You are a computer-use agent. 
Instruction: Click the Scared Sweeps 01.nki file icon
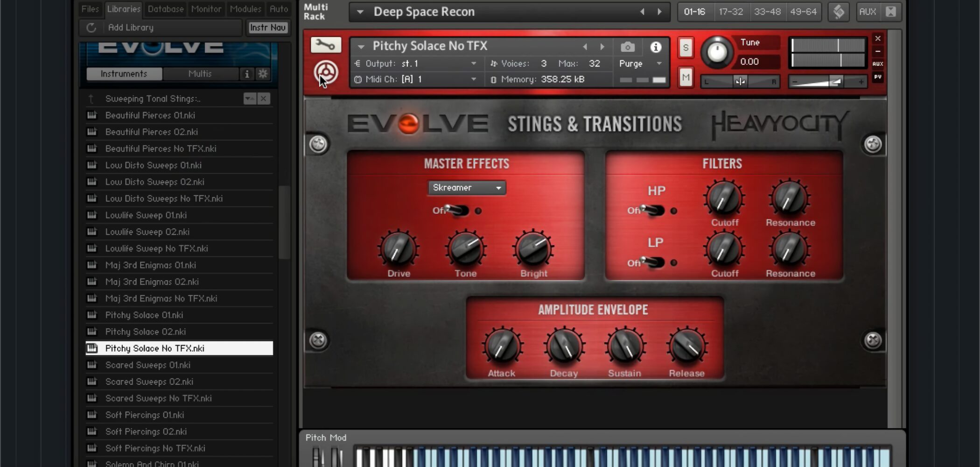click(92, 365)
